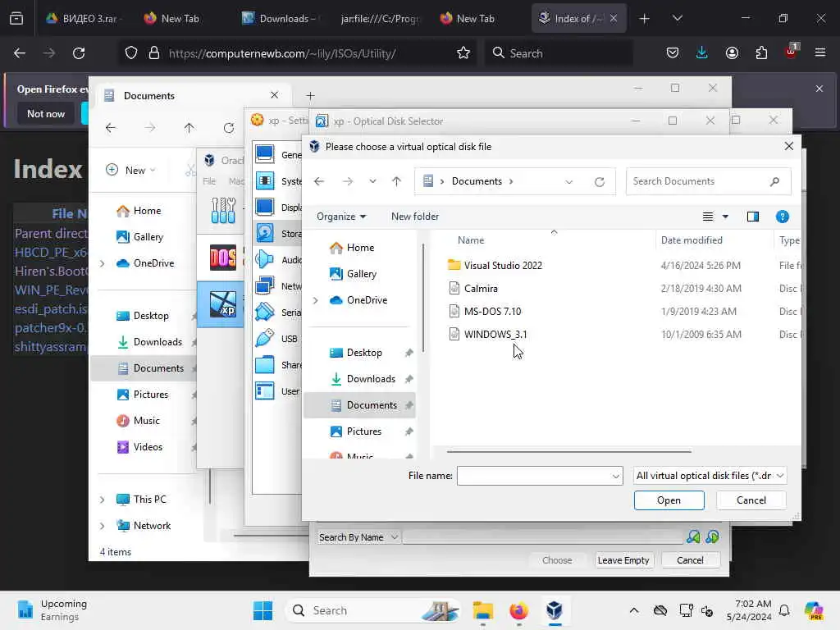Toggle the preview pane icon
The image size is (840, 630).
point(753,217)
